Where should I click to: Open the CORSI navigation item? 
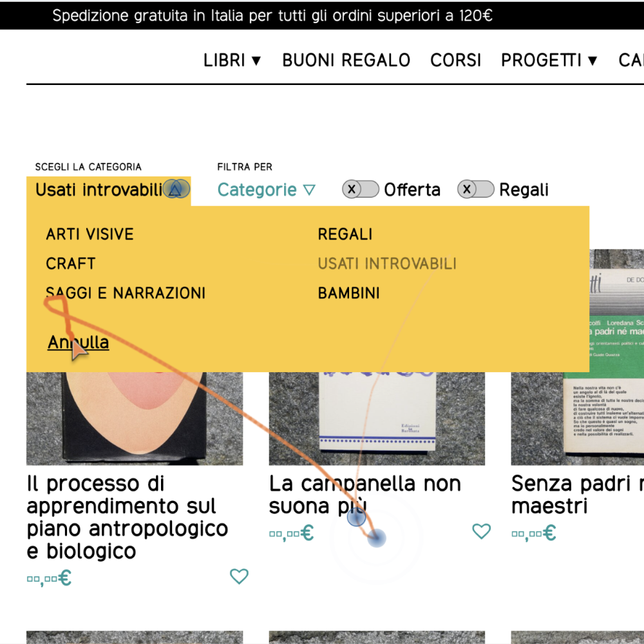455,61
